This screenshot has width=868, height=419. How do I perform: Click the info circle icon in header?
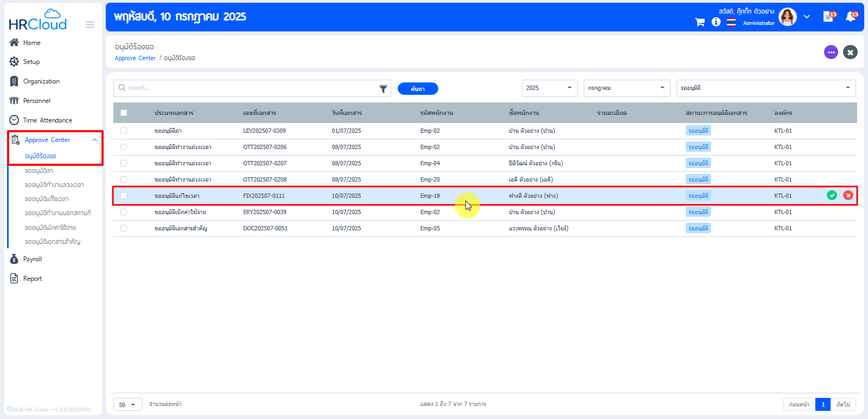[x=716, y=22]
